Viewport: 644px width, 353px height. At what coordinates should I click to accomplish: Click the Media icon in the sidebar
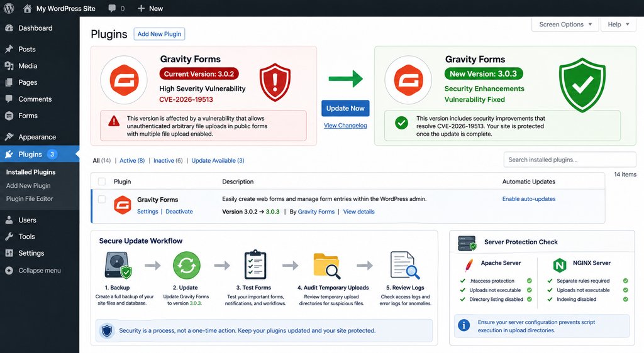pyautogui.click(x=9, y=65)
